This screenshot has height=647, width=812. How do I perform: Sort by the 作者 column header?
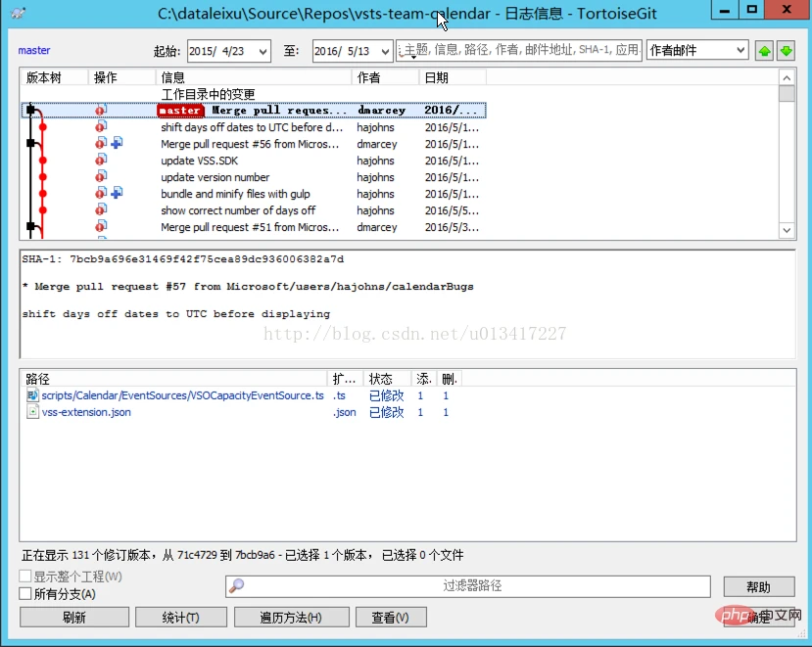click(x=385, y=77)
